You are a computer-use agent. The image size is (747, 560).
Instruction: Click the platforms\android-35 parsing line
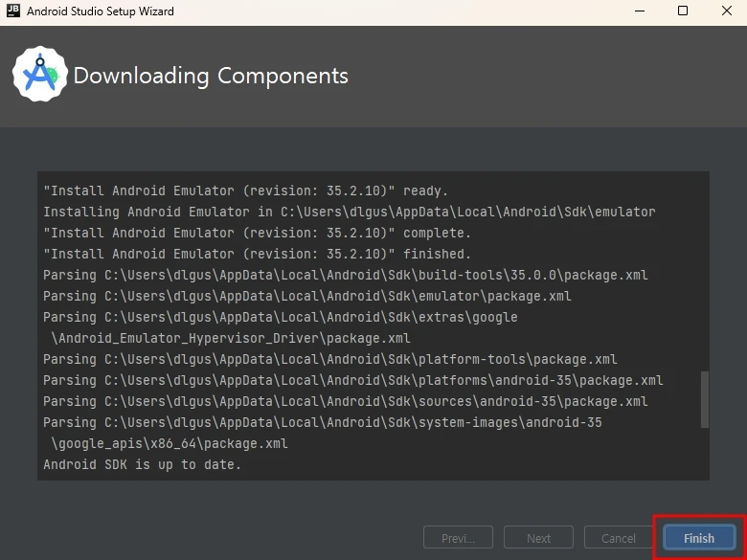click(x=353, y=380)
